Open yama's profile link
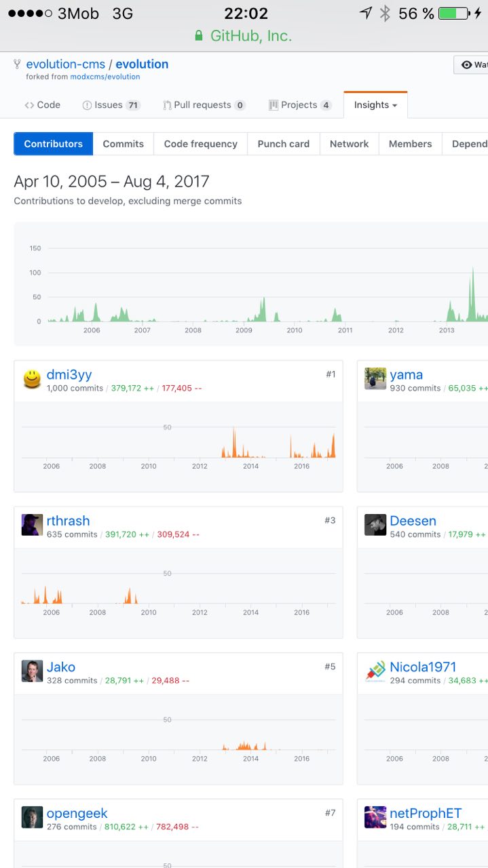Image resolution: width=488 pixels, height=868 pixels. [x=406, y=375]
